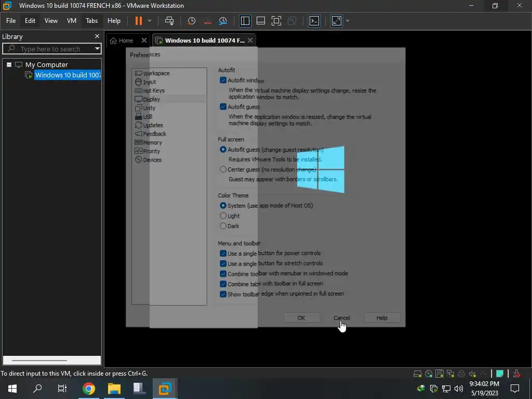Open File Explorer from the taskbar
Viewport: 532px width, 399px height.
coord(114,389)
